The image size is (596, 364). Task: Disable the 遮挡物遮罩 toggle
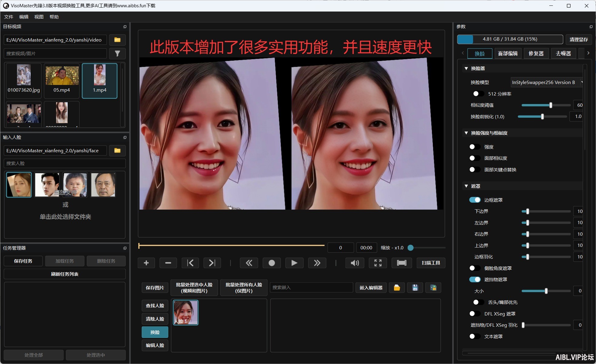[x=475, y=279]
